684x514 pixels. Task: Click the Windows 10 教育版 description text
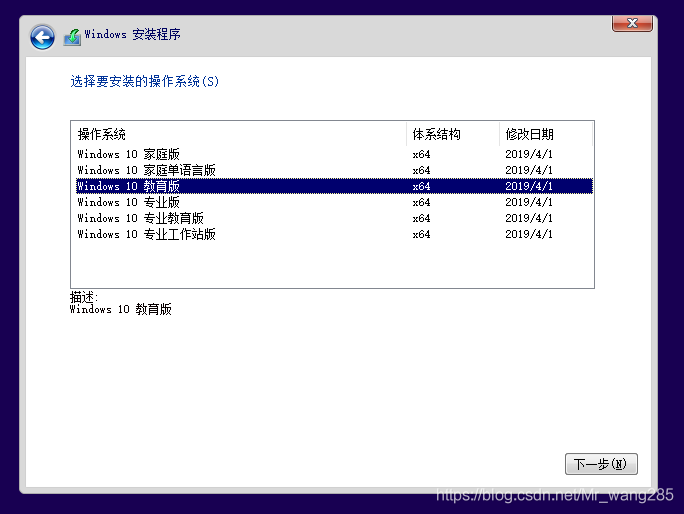(120, 309)
